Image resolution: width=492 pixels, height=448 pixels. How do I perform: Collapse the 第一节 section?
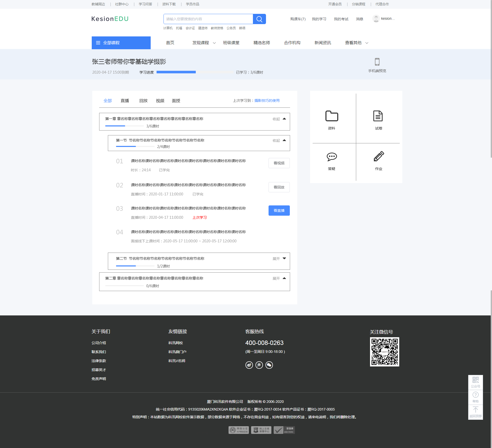pos(279,141)
